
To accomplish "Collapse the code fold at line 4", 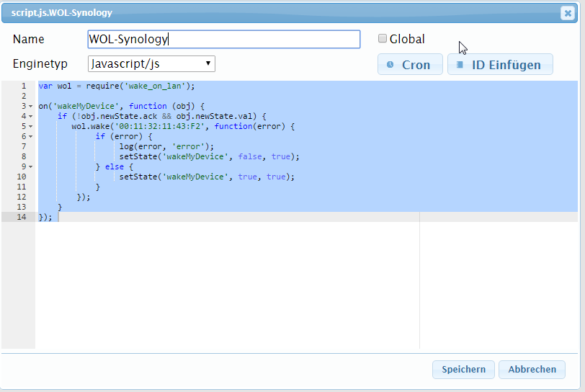I will coord(30,117).
